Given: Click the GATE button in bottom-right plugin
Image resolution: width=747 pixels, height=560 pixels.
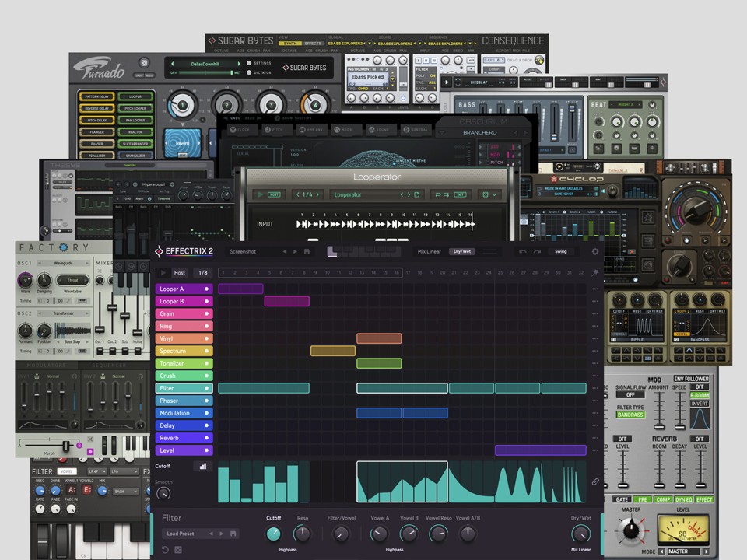Looking at the screenshot, I should pos(622,499).
